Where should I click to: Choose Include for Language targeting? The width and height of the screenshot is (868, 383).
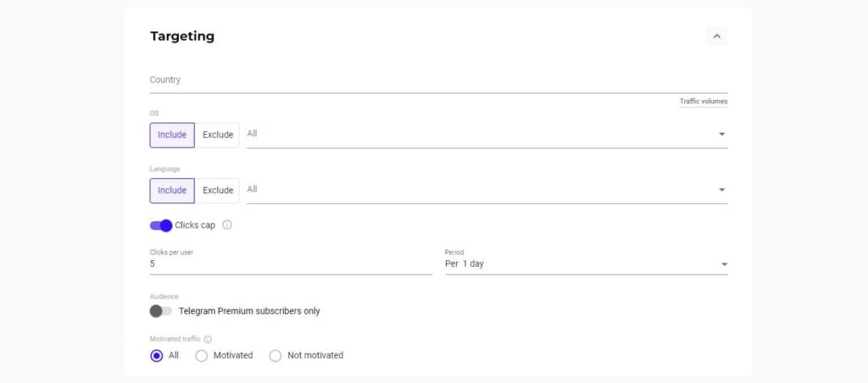click(x=172, y=191)
